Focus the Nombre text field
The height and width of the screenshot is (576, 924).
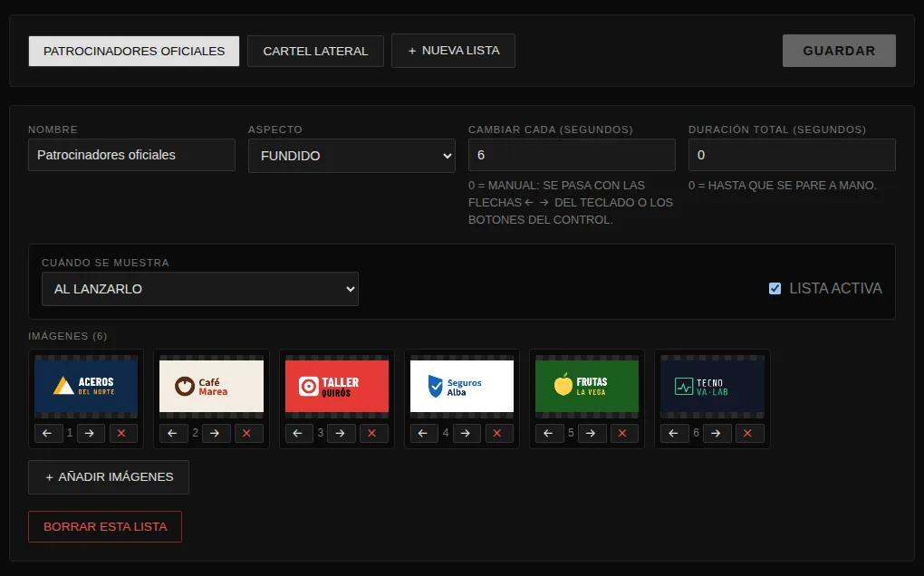(131, 155)
